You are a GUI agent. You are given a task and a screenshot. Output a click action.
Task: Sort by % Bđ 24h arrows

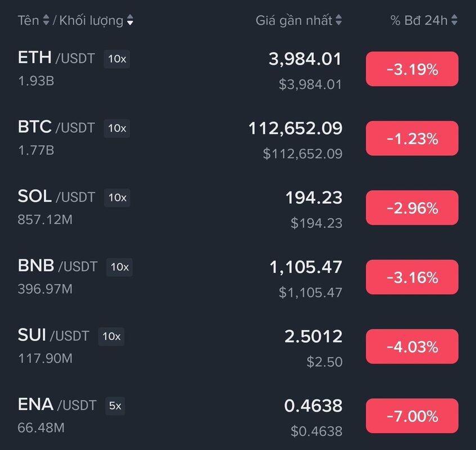(x=454, y=21)
